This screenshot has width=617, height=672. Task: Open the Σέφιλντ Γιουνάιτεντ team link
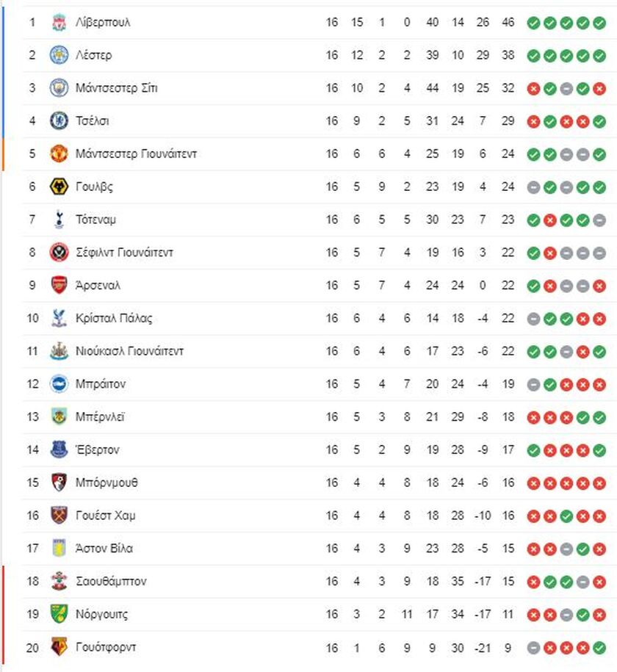click(124, 253)
